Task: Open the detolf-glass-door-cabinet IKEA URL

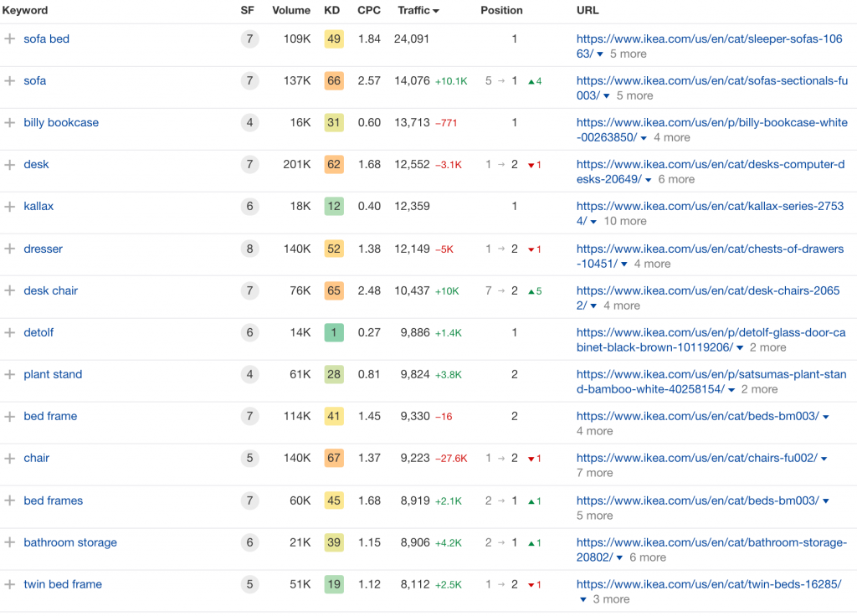Action: click(711, 340)
